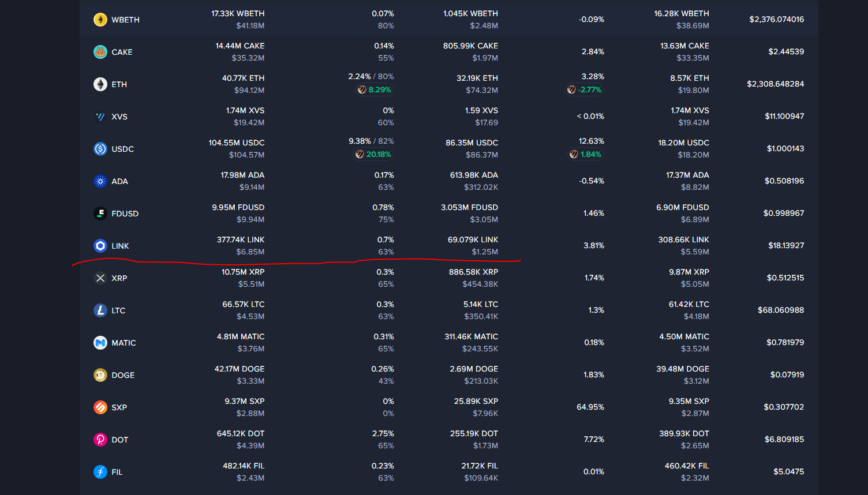Click the SXP token icon
This screenshot has width=868, height=495.
pyautogui.click(x=100, y=407)
